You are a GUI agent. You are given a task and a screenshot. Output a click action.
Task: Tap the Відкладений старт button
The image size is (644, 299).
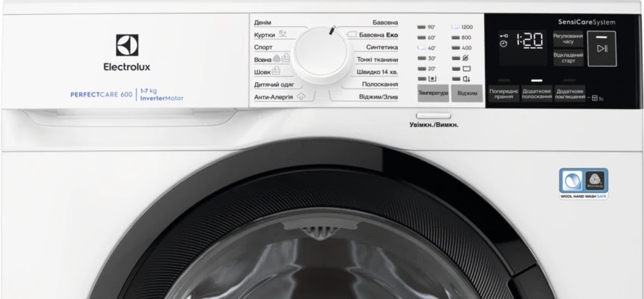click(568, 58)
